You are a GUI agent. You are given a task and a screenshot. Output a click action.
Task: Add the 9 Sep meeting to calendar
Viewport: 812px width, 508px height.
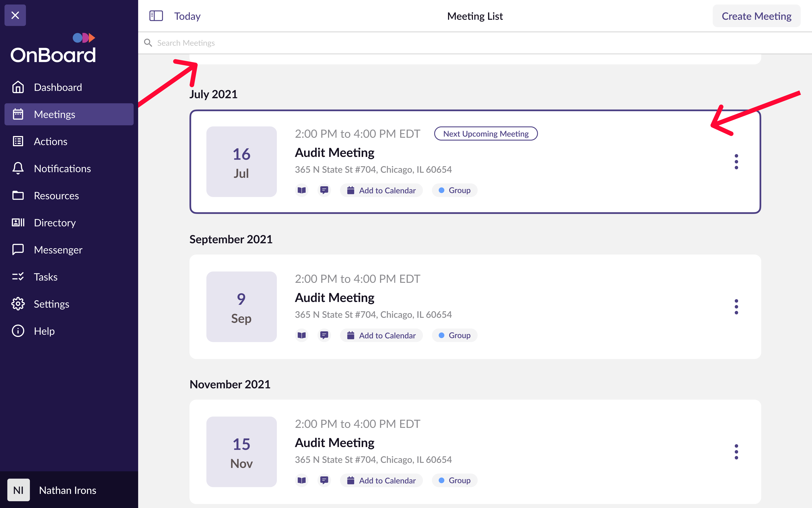click(381, 335)
